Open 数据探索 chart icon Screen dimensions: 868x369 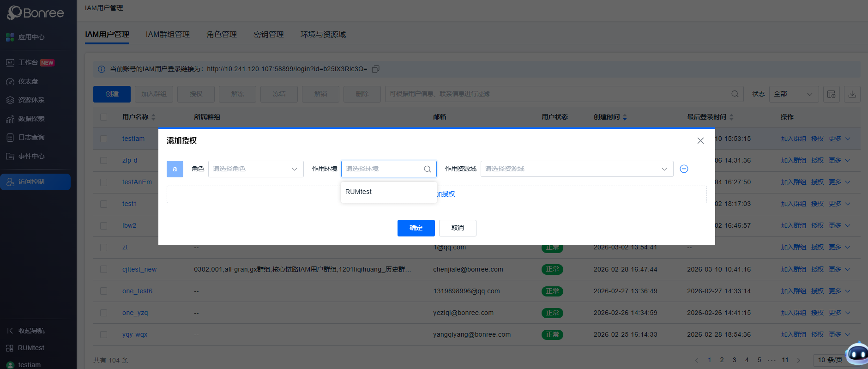coord(10,119)
